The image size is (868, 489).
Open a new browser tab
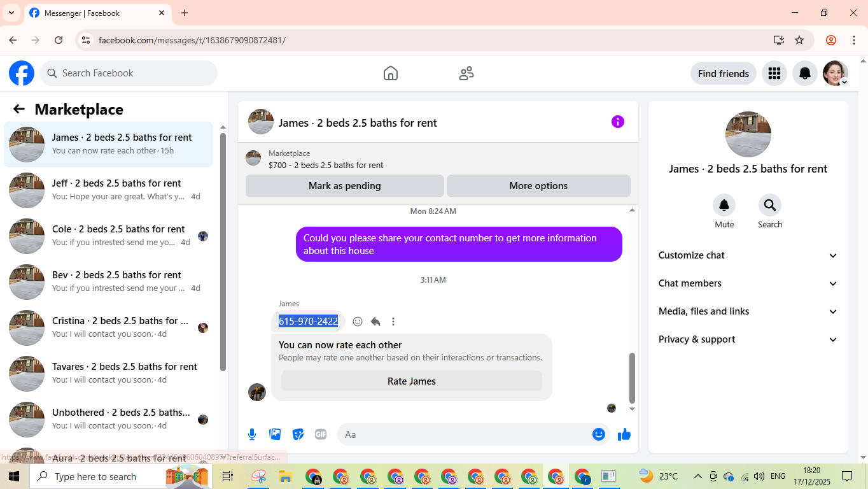click(x=185, y=13)
